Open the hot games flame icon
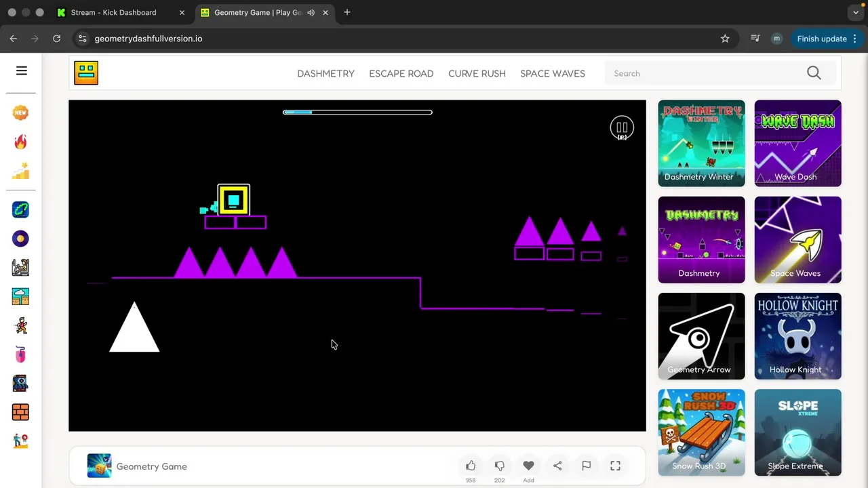Viewport: 868px width, 488px height. (x=20, y=142)
